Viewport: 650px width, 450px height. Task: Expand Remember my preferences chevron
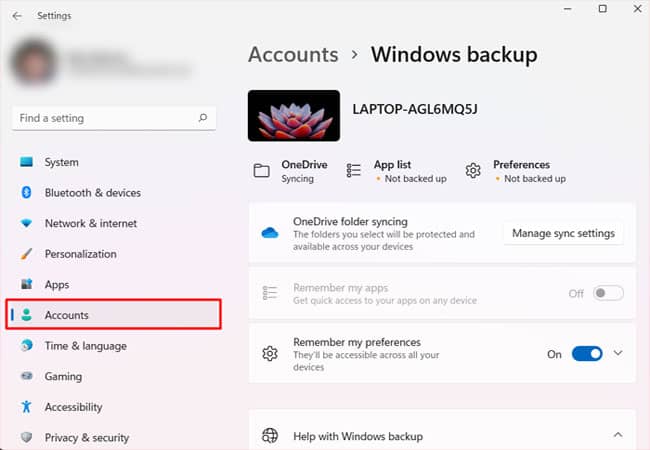coord(618,353)
